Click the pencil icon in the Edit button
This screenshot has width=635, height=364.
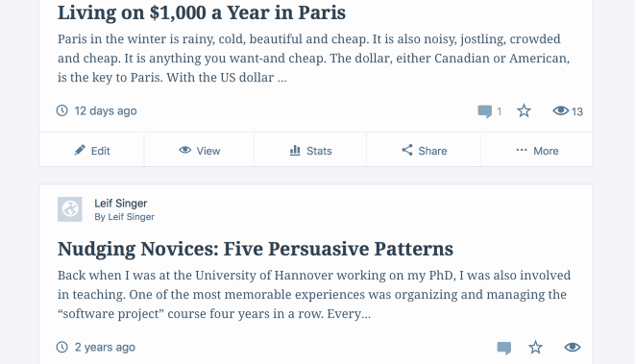click(80, 150)
